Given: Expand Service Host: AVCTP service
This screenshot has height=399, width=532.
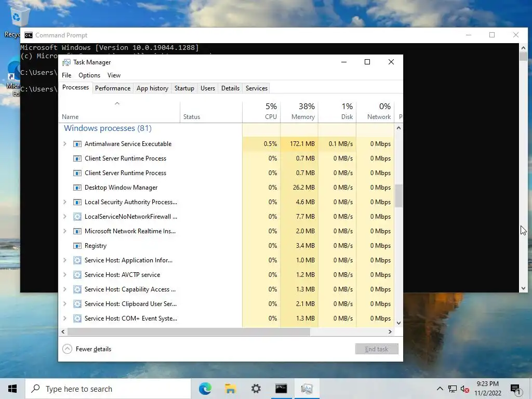Looking at the screenshot, I should (65, 275).
